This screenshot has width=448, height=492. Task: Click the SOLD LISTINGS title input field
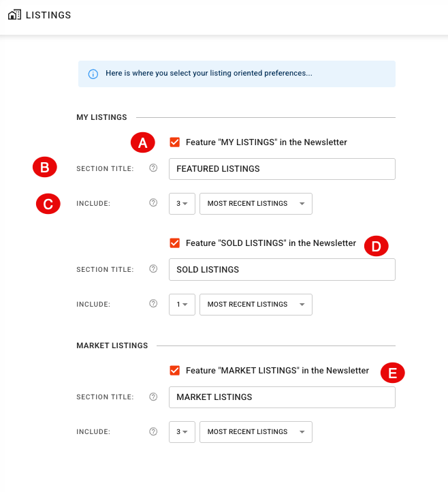coord(282,270)
